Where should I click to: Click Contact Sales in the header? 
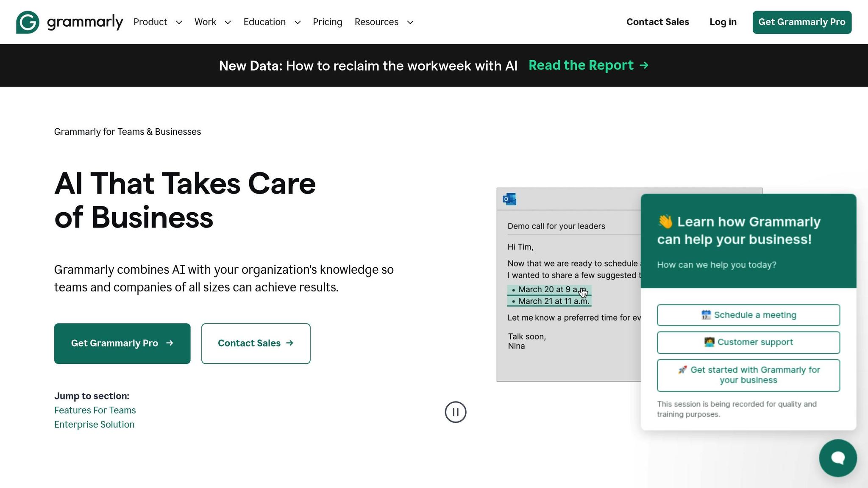pyautogui.click(x=658, y=22)
